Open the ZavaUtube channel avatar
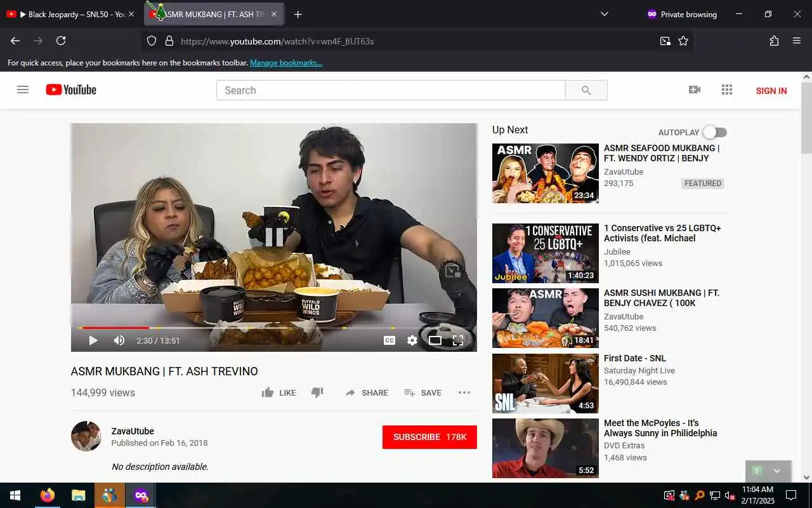 86,436
